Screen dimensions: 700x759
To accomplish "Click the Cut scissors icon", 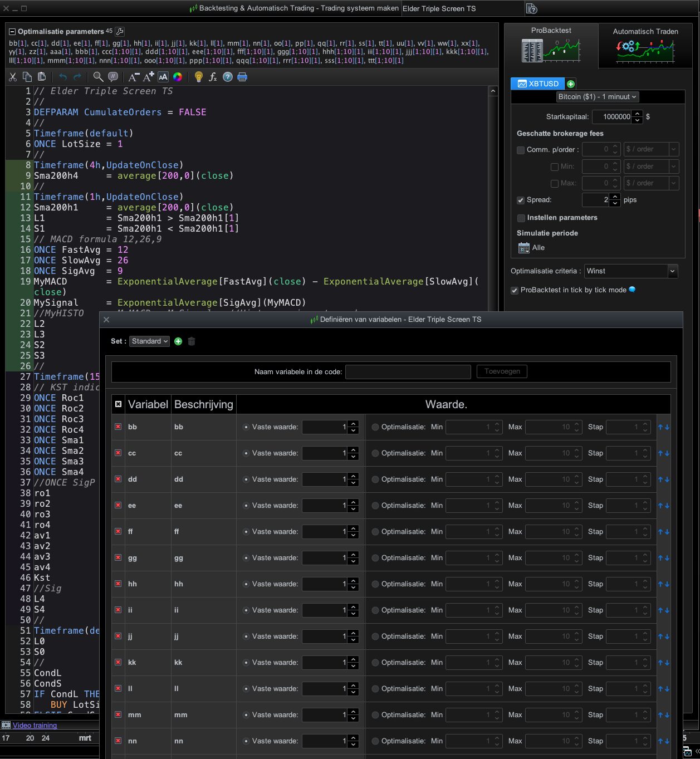I will coord(13,77).
